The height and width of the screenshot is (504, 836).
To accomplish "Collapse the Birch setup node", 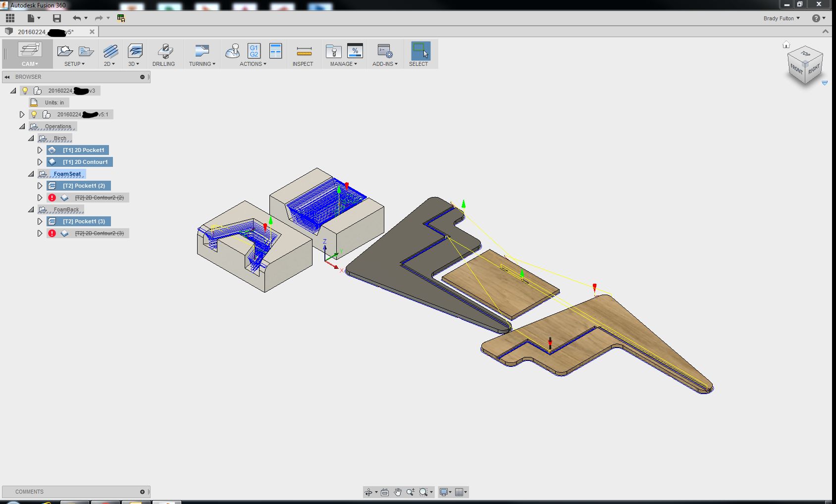I will 31,138.
